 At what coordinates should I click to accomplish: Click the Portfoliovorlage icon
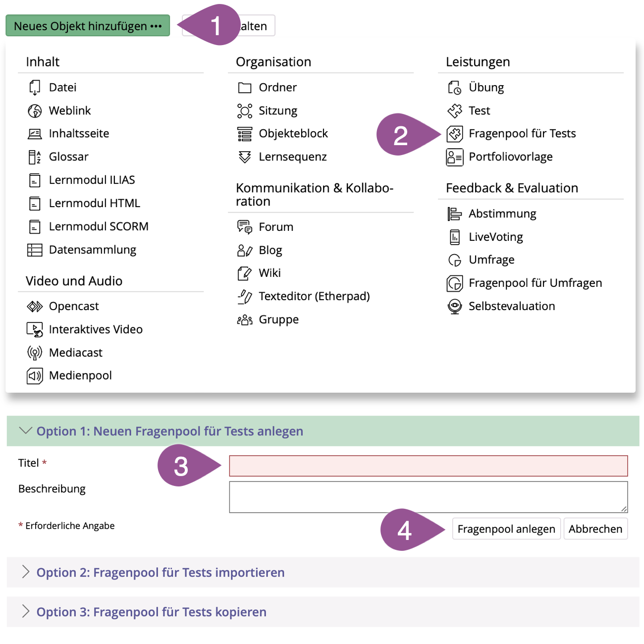[454, 157]
